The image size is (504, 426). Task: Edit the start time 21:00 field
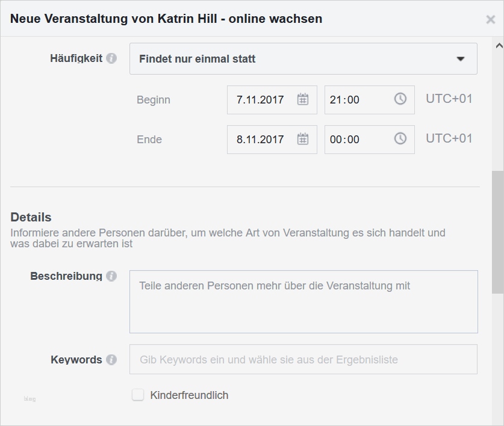click(x=355, y=100)
